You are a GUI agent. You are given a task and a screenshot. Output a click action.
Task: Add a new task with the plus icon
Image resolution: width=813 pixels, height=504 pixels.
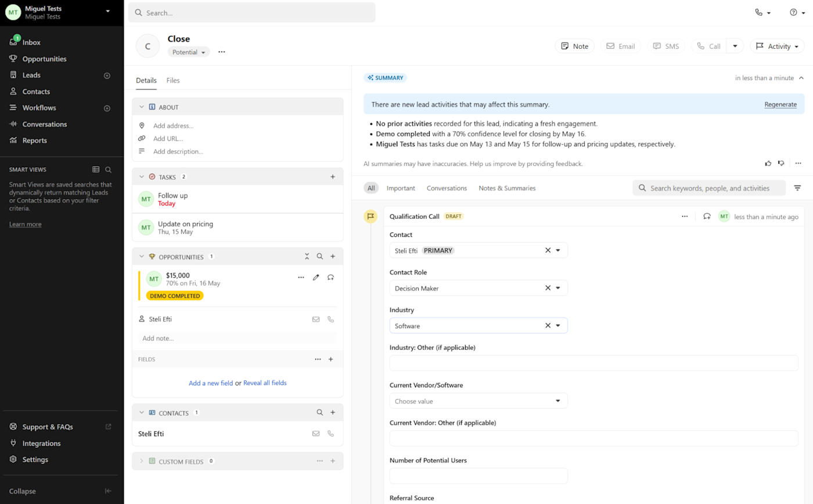[333, 177]
